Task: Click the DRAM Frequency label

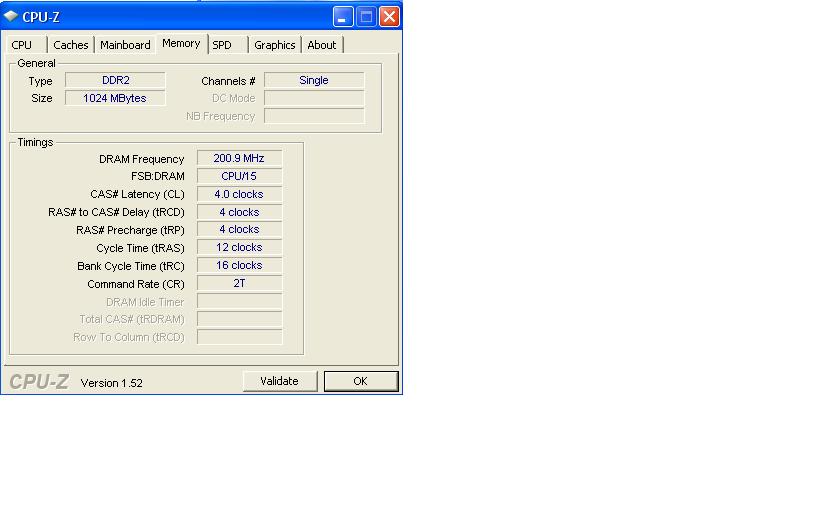Action: pyautogui.click(x=141, y=159)
